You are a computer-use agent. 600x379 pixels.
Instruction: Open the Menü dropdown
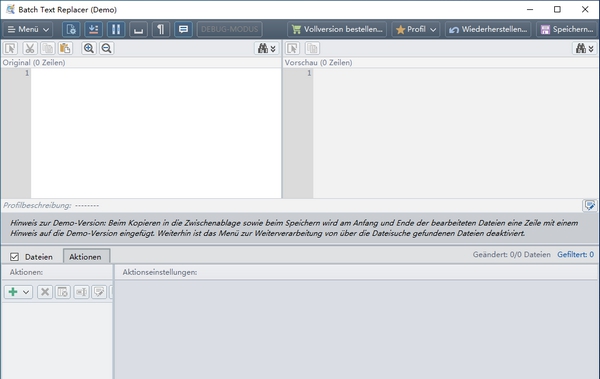pos(28,29)
